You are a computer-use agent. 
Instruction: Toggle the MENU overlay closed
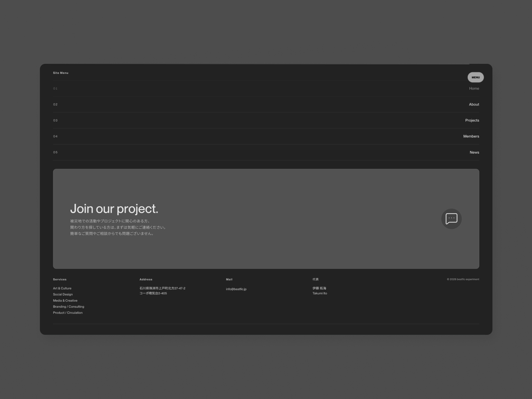coord(475,77)
